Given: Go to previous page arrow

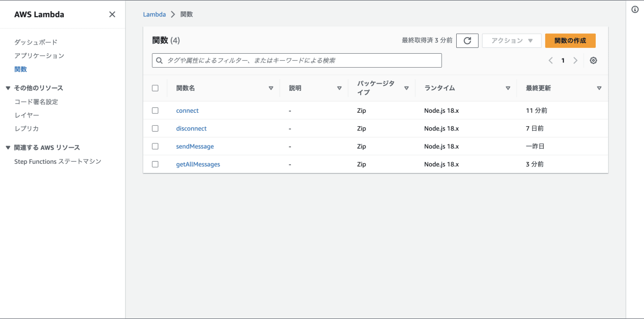Looking at the screenshot, I should point(551,61).
